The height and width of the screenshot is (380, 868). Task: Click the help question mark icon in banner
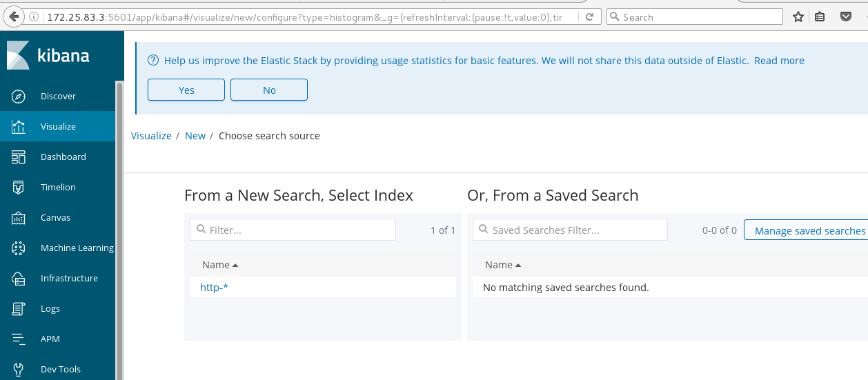tap(153, 61)
